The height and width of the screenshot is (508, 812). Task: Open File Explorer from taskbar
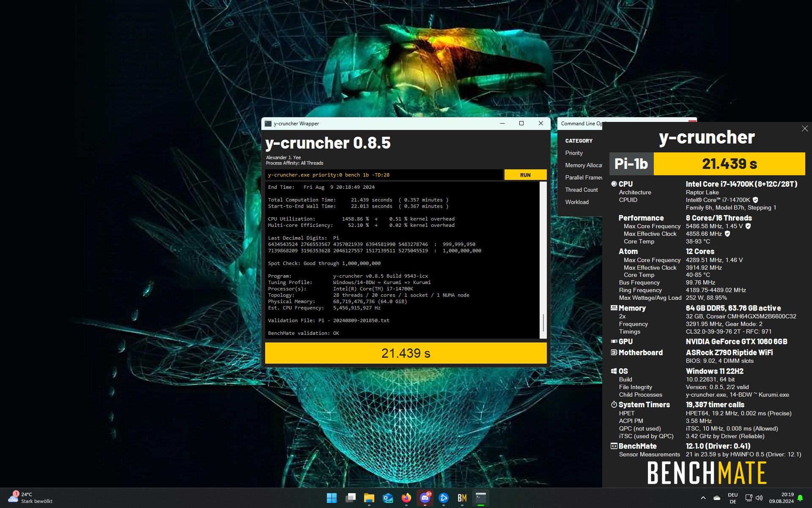point(369,498)
